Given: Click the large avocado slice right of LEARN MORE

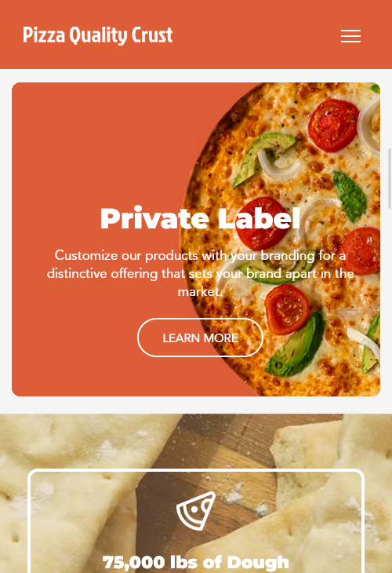Looking at the screenshot, I should [x=296, y=345].
